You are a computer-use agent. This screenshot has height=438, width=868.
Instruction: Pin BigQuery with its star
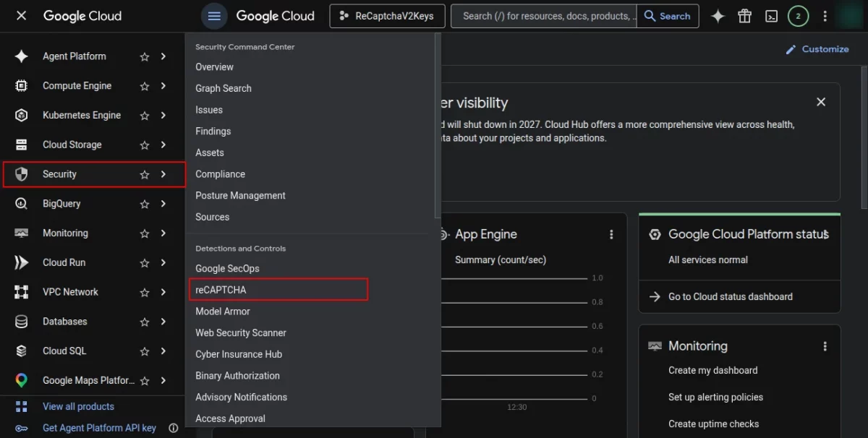[145, 204]
